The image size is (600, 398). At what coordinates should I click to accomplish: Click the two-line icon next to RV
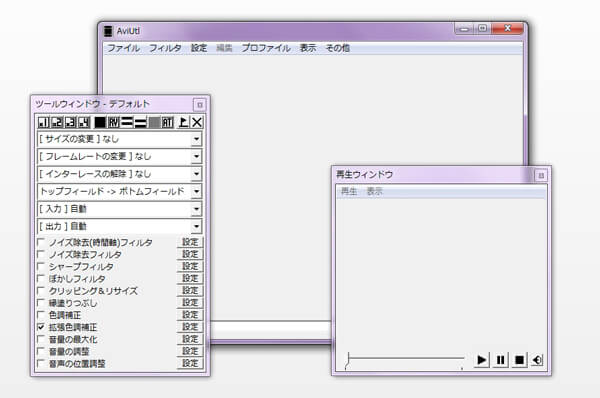(127, 122)
